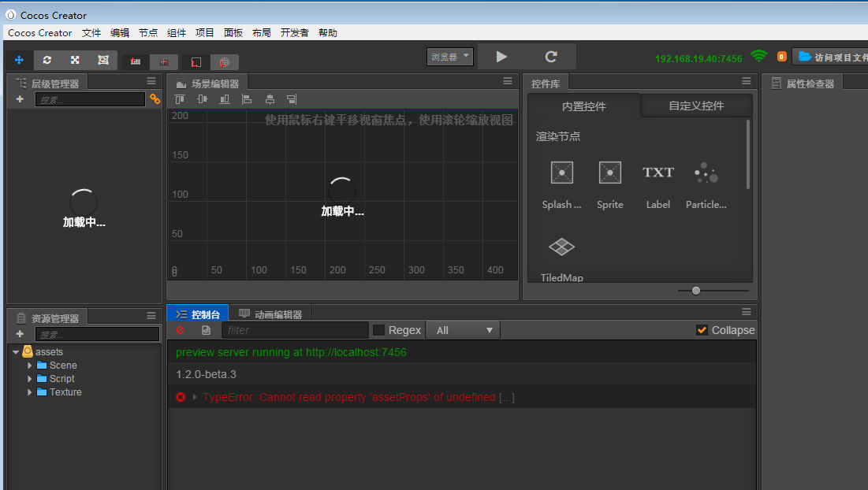The height and width of the screenshot is (490, 868).
Task: Click the assets search field
Action: [x=98, y=334]
